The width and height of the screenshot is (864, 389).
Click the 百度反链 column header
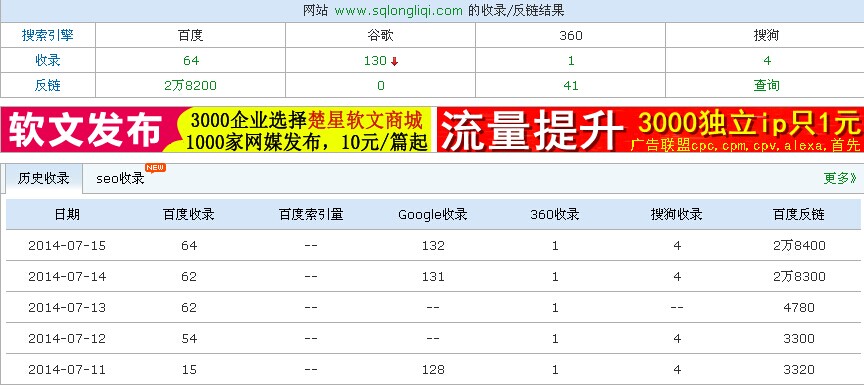click(x=799, y=214)
